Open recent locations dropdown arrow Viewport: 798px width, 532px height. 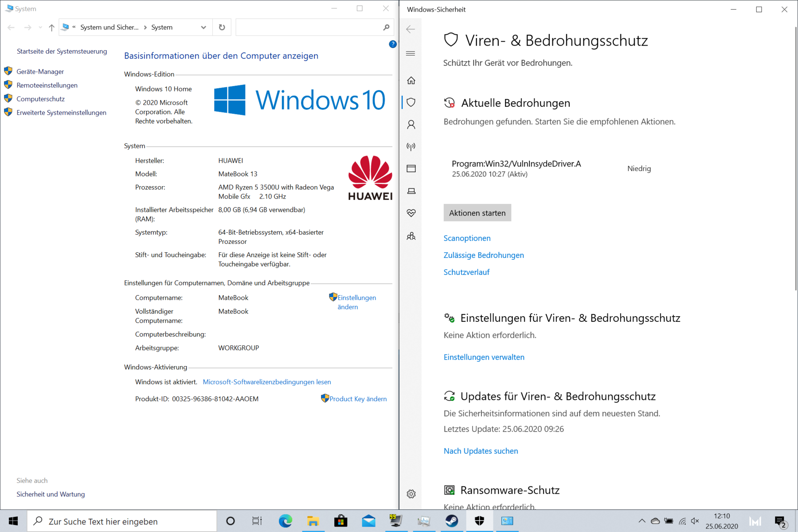click(40, 27)
